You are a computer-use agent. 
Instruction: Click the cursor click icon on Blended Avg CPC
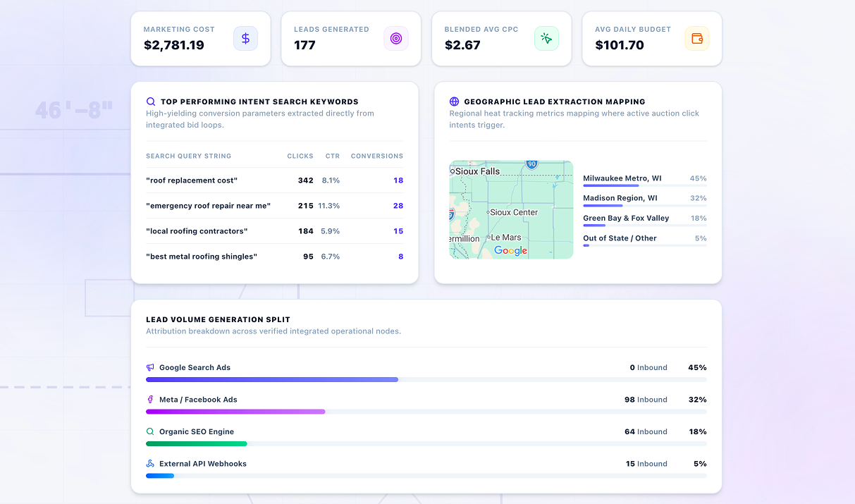click(546, 39)
